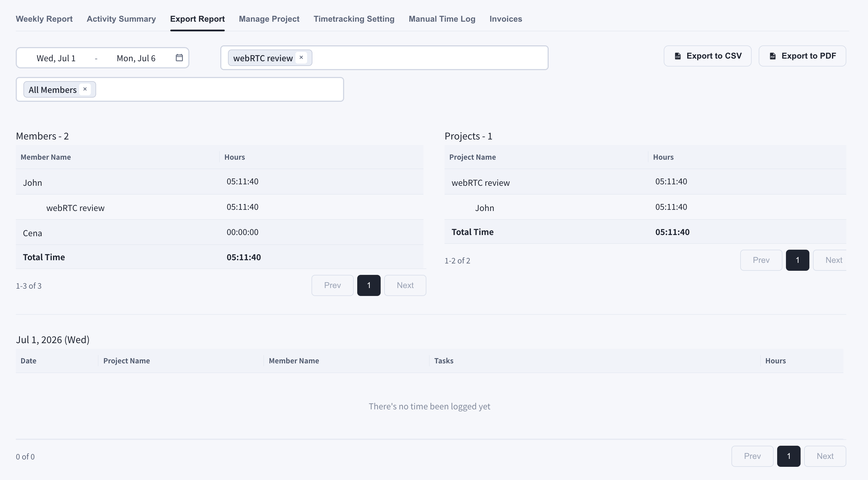Select page 1 in Members pagination

point(369,285)
